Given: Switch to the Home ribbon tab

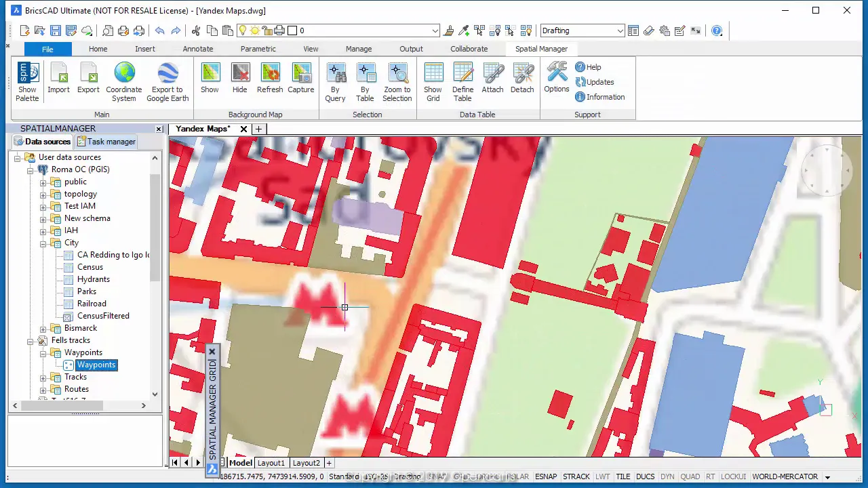Looking at the screenshot, I should click(x=98, y=49).
